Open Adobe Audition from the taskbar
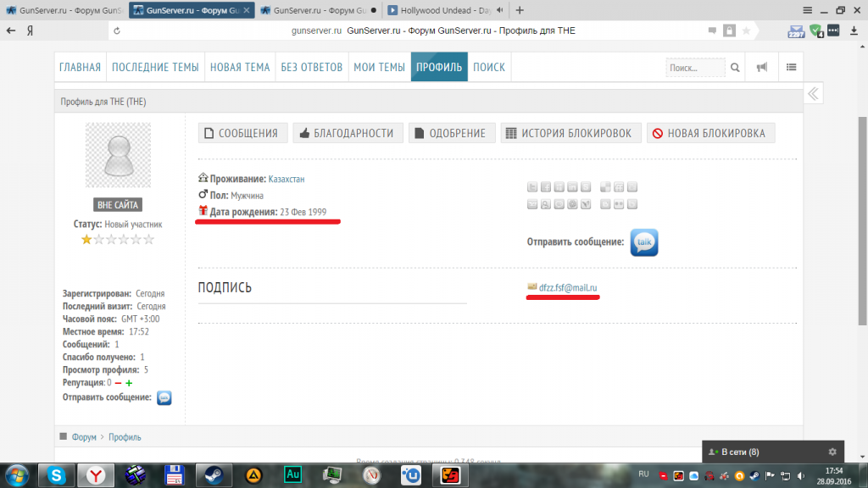Screen dimensions: 868x488 pyautogui.click(x=293, y=474)
